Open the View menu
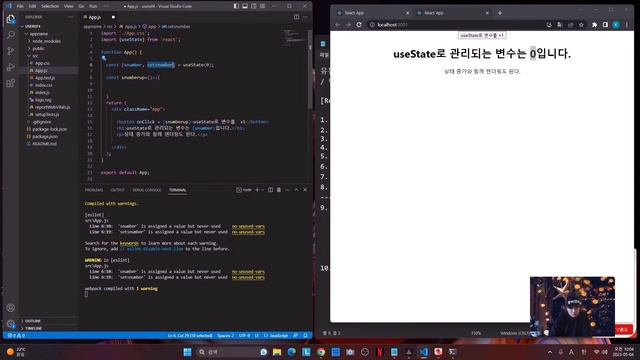This screenshot has height=360, width=640. (69, 6)
